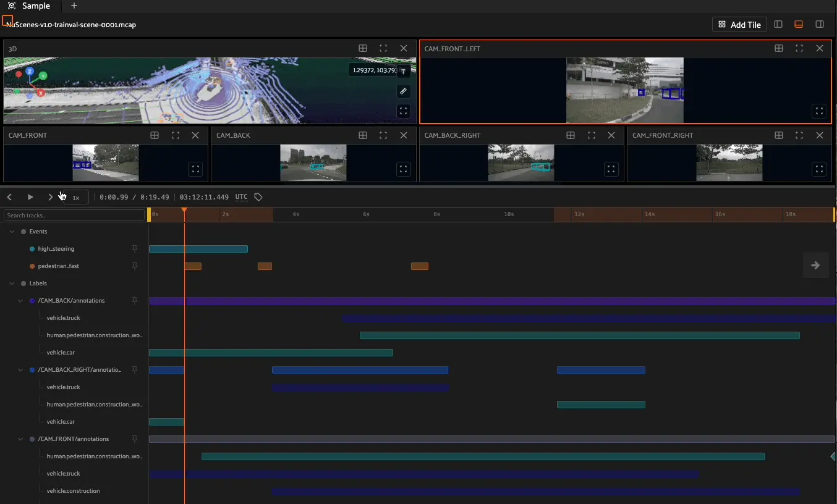Toggle the right sidebar layout button
This screenshot has height=504, width=837.
[x=820, y=25]
